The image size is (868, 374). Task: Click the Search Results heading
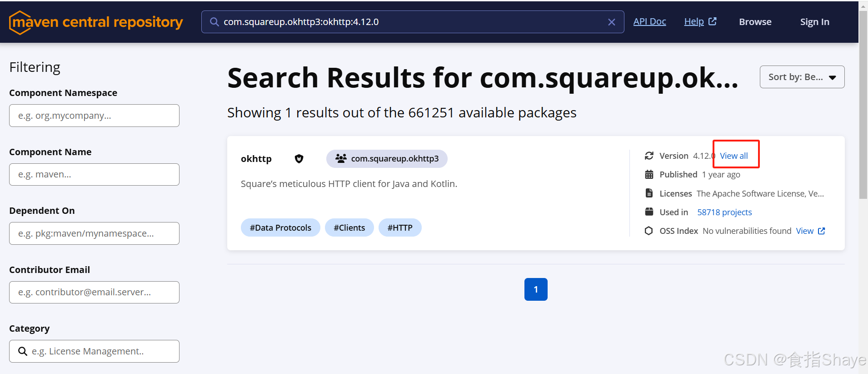[x=483, y=78]
